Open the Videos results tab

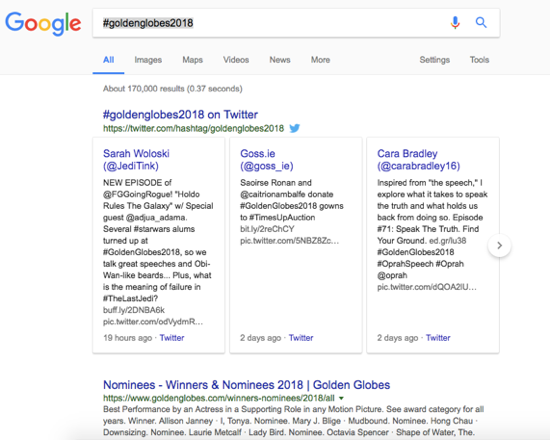[236, 60]
